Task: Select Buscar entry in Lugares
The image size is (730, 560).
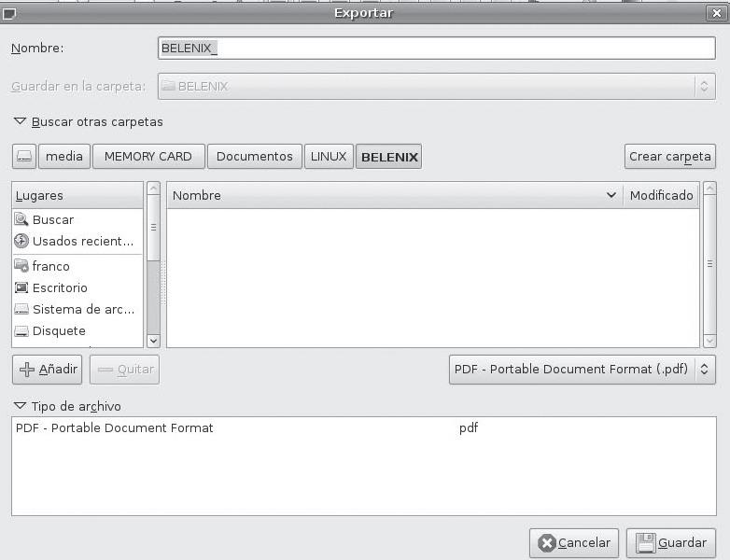Action: coord(77,219)
